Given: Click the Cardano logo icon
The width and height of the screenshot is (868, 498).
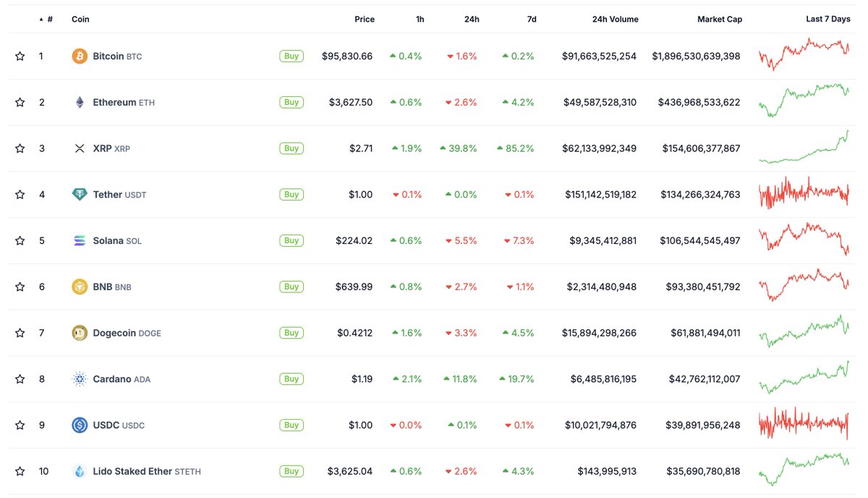Looking at the screenshot, I should [x=80, y=379].
